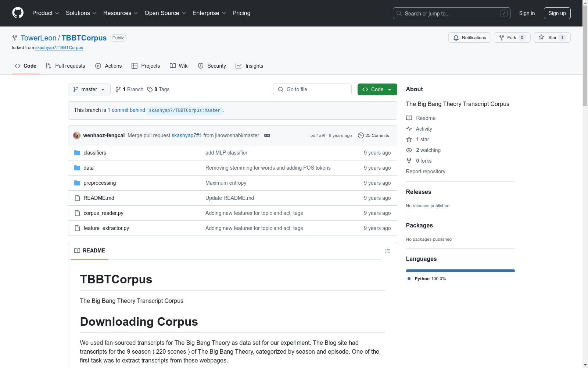The height and width of the screenshot is (368, 588).
Task: Click the file icon next to README.md
Action: click(77, 198)
